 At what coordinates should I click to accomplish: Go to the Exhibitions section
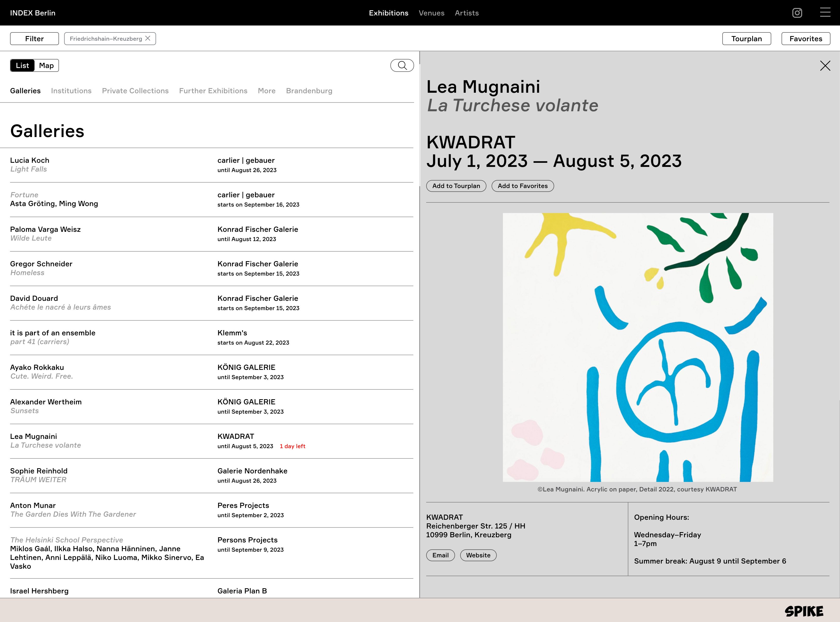pos(388,13)
